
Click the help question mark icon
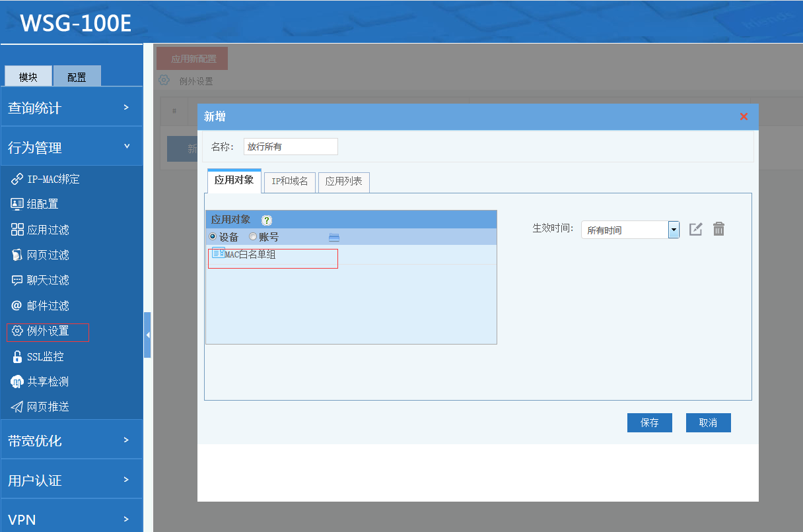pos(267,220)
